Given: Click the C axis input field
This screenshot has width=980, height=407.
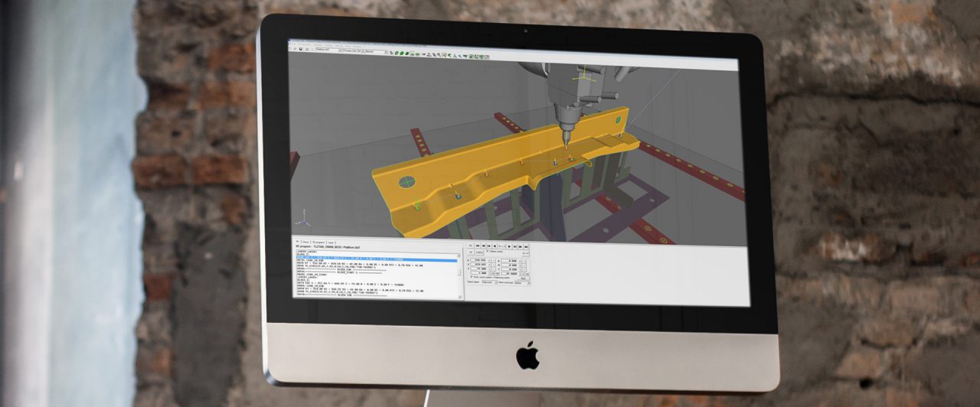Looking at the screenshot, I should [x=509, y=269].
